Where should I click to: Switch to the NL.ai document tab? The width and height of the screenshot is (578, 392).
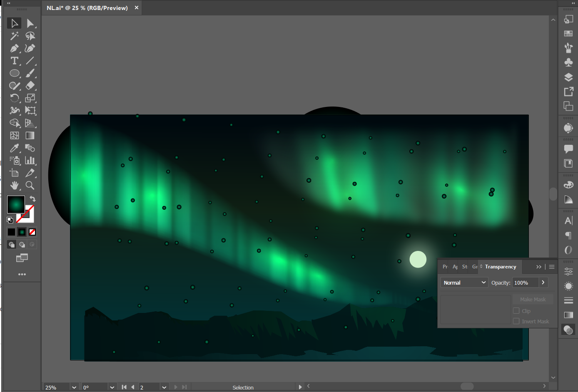click(x=87, y=8)
